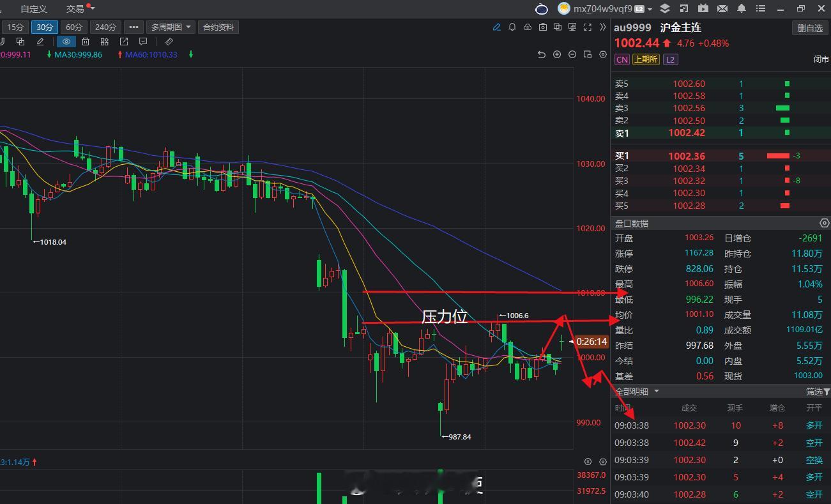
Task: Delete drawings with trash icon
Action: (86, 42)
